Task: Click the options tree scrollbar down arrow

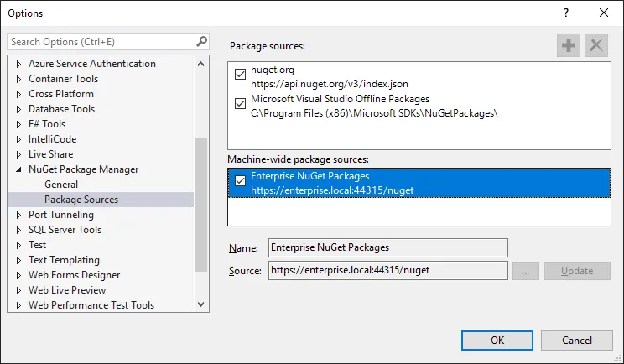Action: (200, 305)
